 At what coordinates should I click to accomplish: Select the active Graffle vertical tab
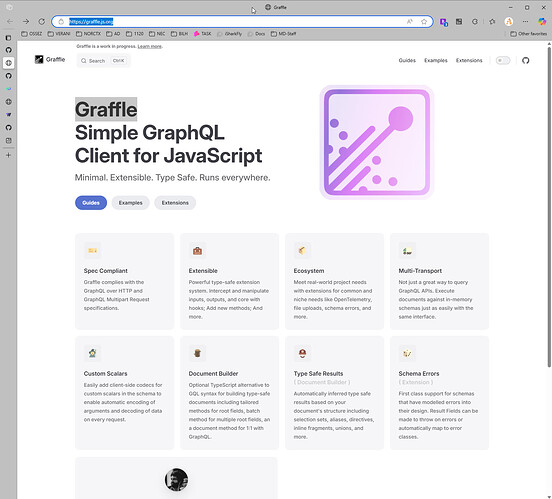(x=8, y=63)
